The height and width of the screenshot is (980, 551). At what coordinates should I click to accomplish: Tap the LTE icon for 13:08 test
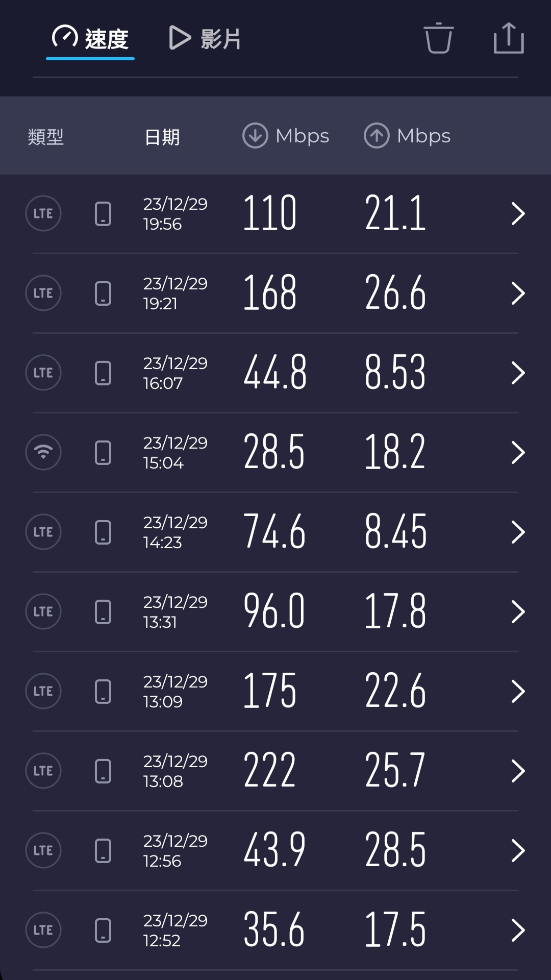point(43,771)
